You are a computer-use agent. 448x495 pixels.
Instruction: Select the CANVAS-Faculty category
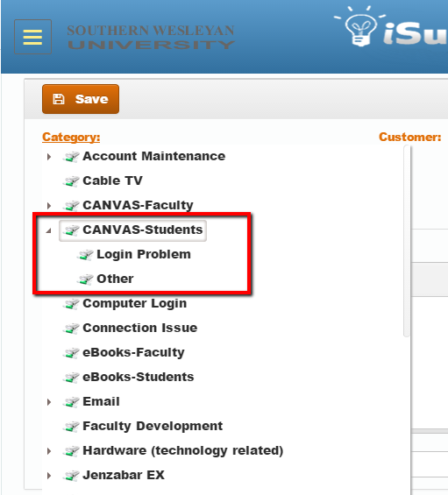pos(138,205)
